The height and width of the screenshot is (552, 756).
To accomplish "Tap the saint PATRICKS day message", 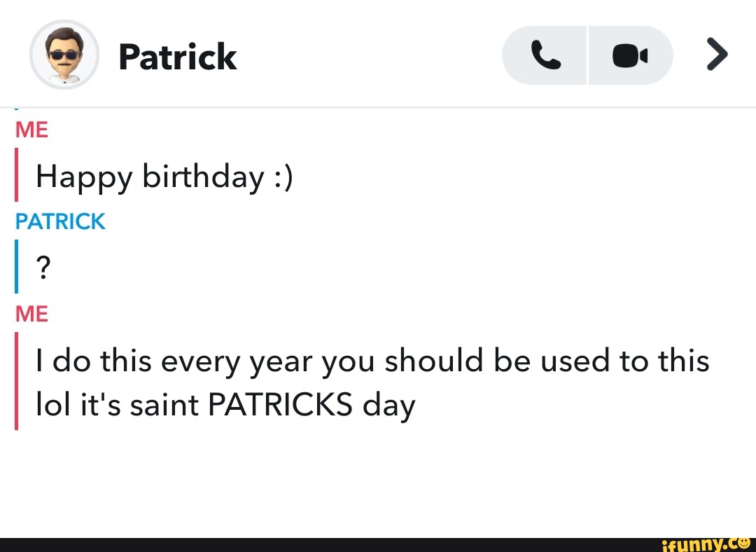I will (x=371, y=382).
